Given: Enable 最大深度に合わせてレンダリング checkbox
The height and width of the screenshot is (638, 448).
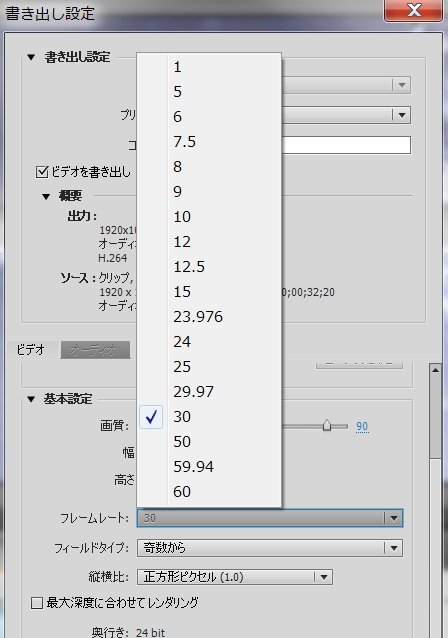Looking at the screenshot, I should 37,603.
